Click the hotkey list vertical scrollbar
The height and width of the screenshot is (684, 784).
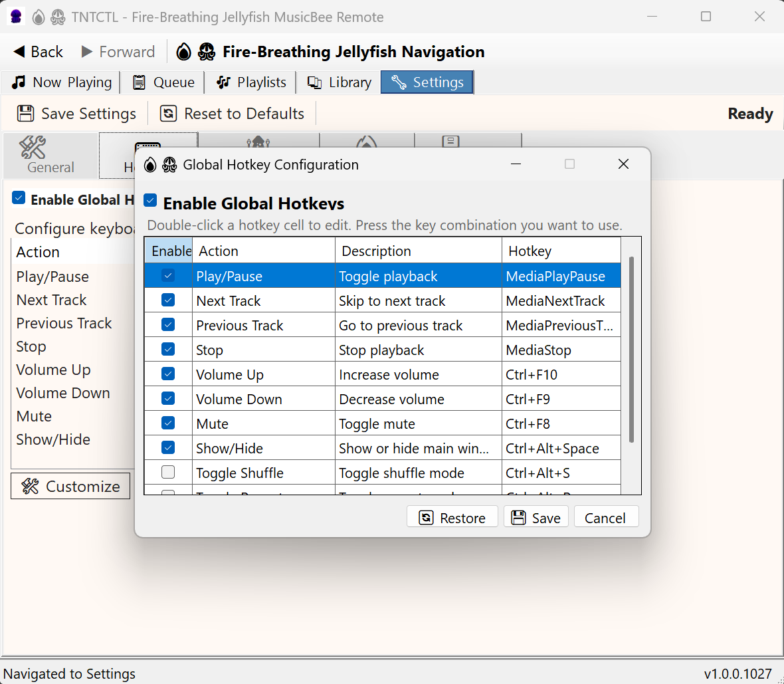coord(631,349)
